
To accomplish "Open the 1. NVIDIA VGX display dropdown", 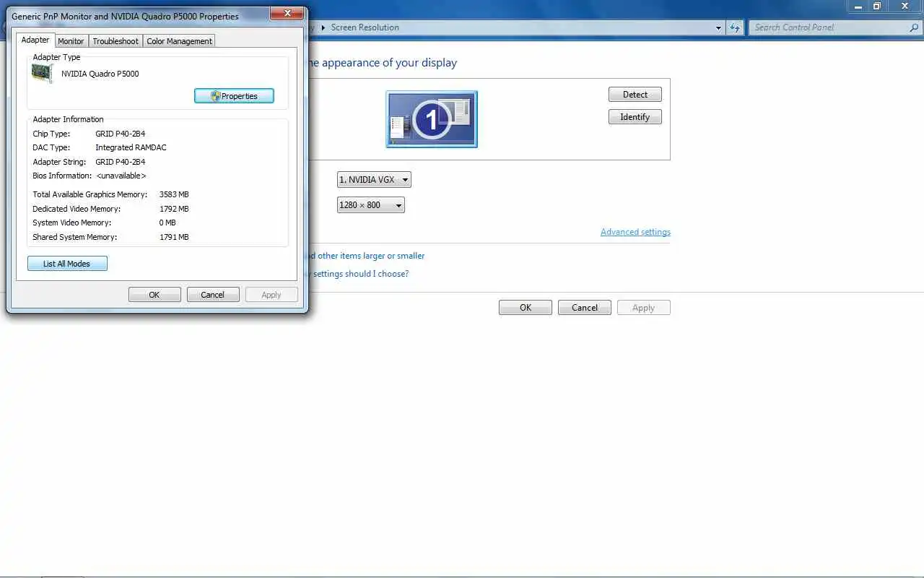I will click(374, 180).
